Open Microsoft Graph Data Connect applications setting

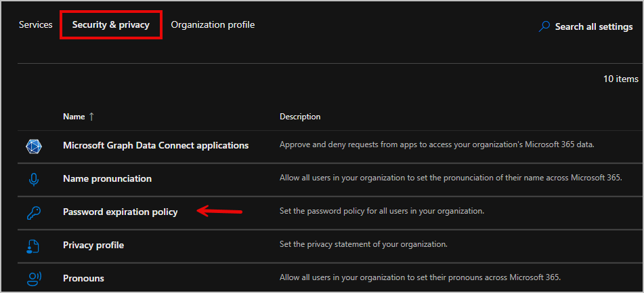(156, 145)
